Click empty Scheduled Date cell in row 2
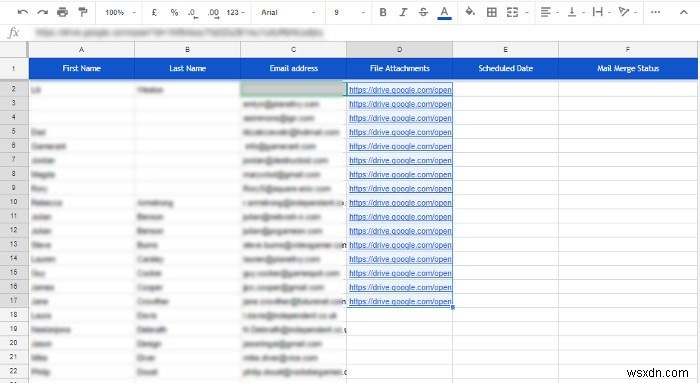Image resolution: width=700 pixels, height=383 pixels. pos(505,89)
